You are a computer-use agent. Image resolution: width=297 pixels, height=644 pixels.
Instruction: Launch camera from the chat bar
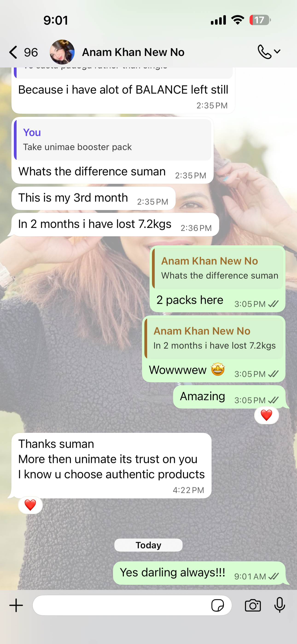[253, 606]
